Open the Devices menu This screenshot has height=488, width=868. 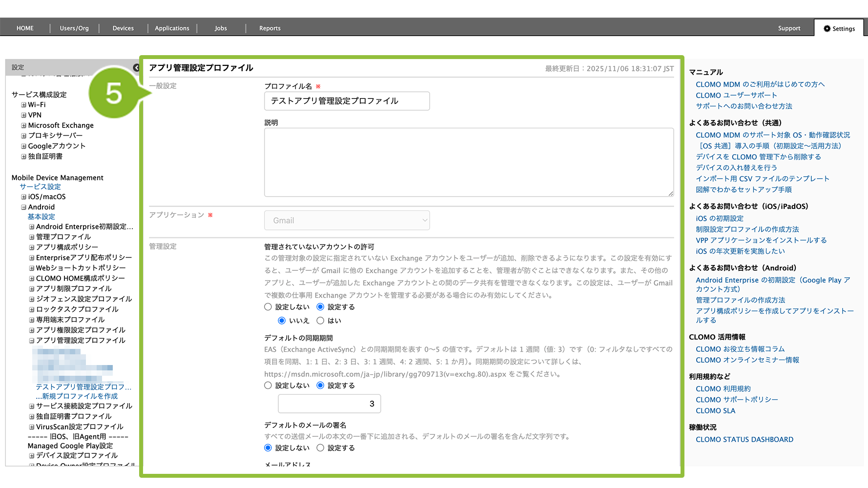(x=123, y=28)
